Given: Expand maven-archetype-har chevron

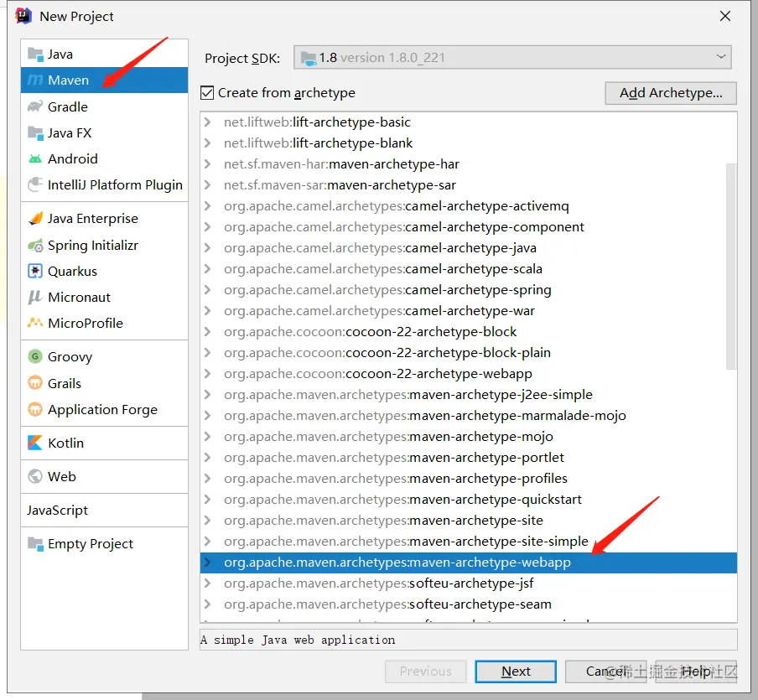Looking at the screenshot, I should pos(207,163).
